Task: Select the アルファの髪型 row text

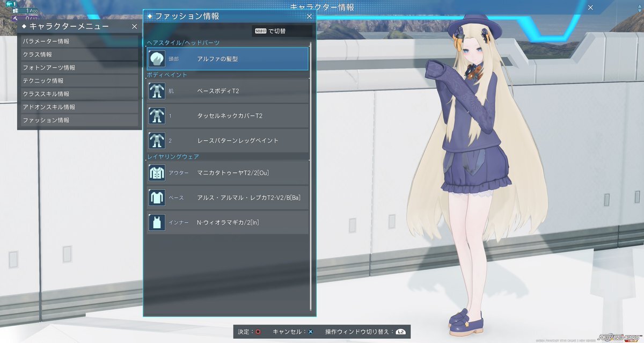Action: coord(217,59)
